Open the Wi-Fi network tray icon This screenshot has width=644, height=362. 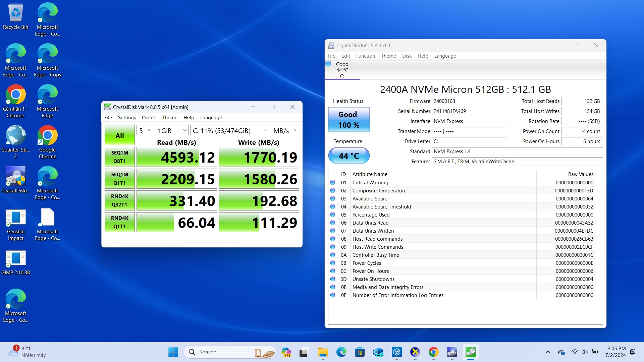pyautogui.click(x=575, y=352)
